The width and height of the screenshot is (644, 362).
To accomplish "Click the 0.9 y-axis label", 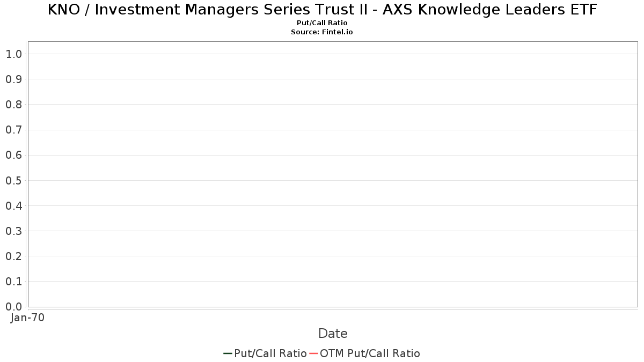I will pyautogui.click(x=13, y=79).
